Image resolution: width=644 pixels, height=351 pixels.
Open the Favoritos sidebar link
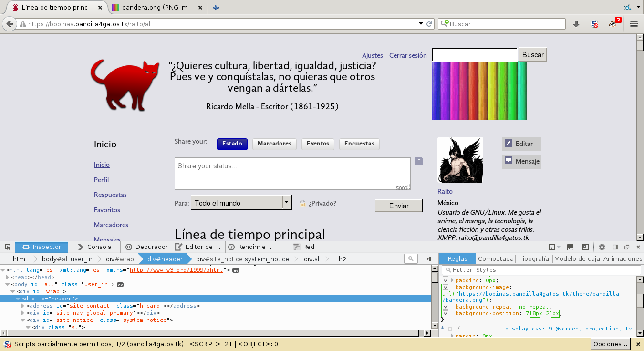pos(107,210)
